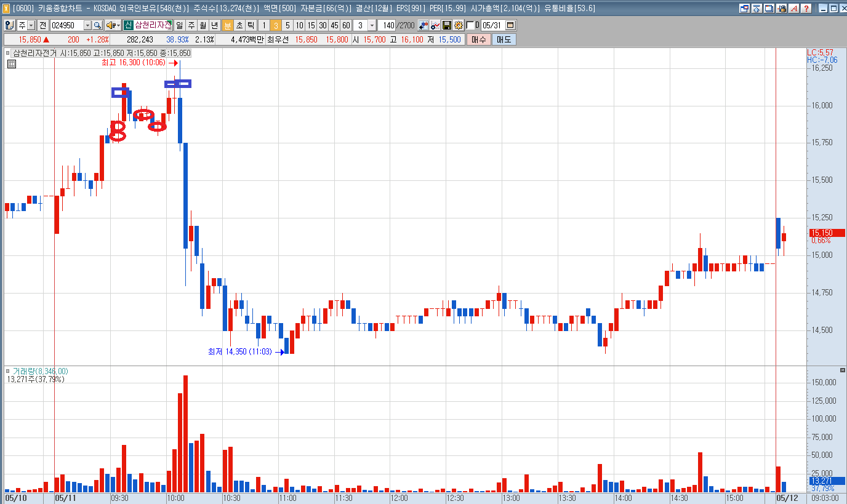Click the 최고 16,300 (10:06) label
The image size is (847, 504).
pyautogui.click(x=134, y=63)
